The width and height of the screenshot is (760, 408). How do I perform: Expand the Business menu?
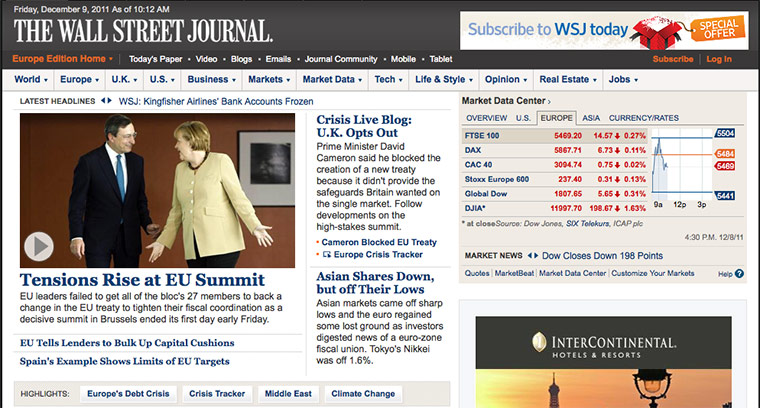212,79
